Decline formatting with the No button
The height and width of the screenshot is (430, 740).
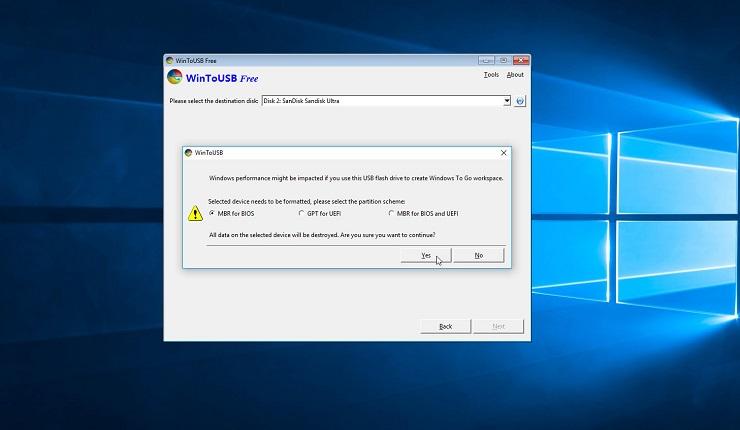479,255
